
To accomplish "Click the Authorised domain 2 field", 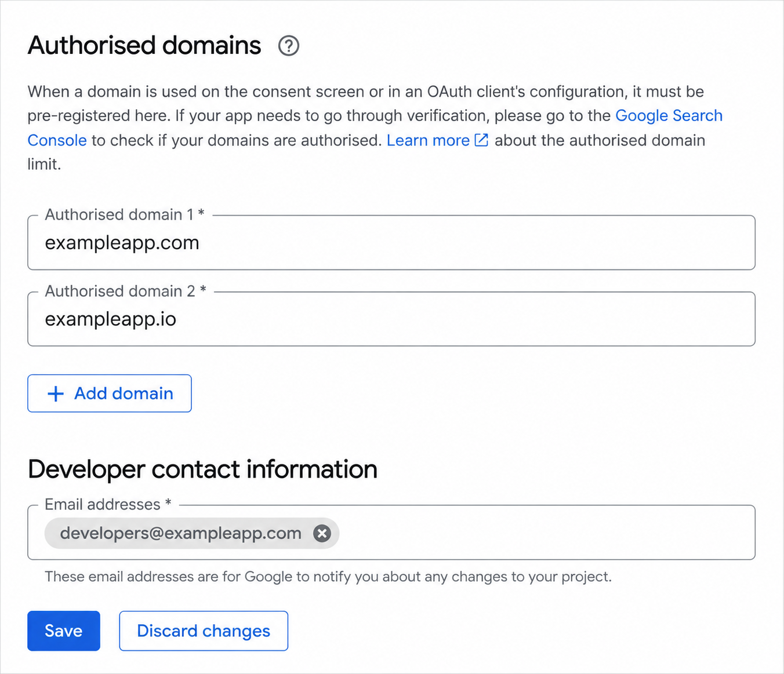I will pyautogui.click(x=391, y=319).
